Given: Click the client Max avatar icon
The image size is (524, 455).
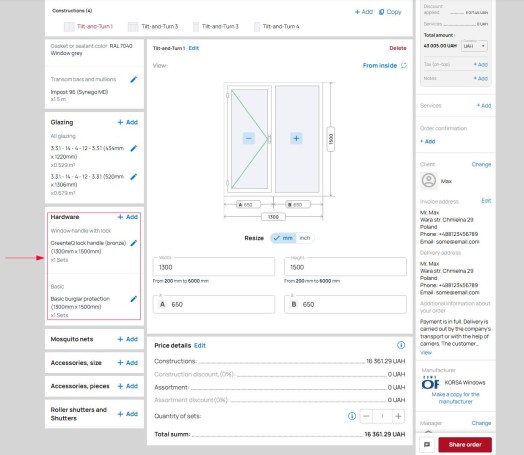Looking at the screenshot, I should 429,181.
